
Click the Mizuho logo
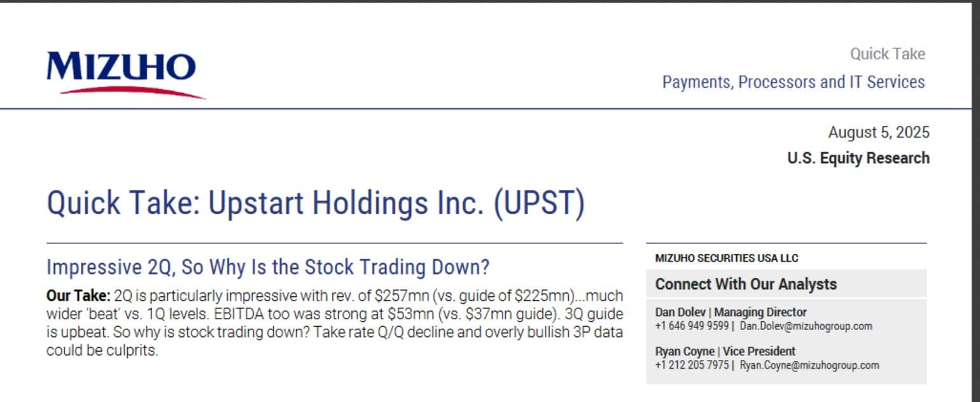[x=121, y=67]
